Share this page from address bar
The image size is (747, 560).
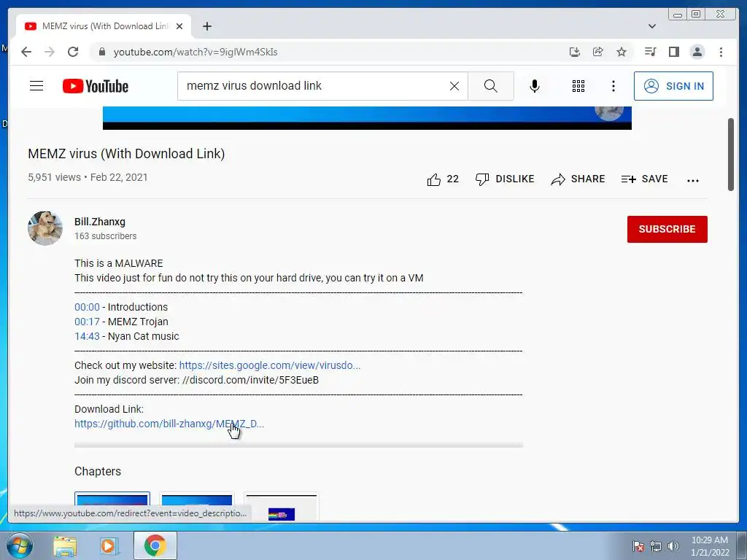(x=598, y=52)
